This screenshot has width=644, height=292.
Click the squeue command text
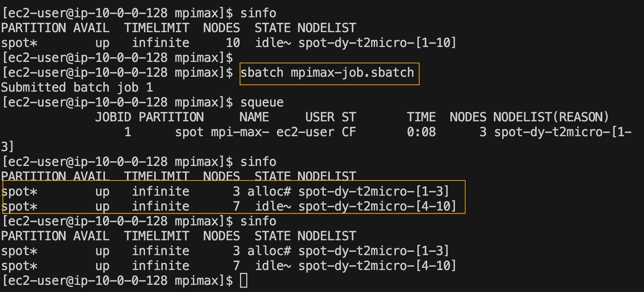point(262,102)
